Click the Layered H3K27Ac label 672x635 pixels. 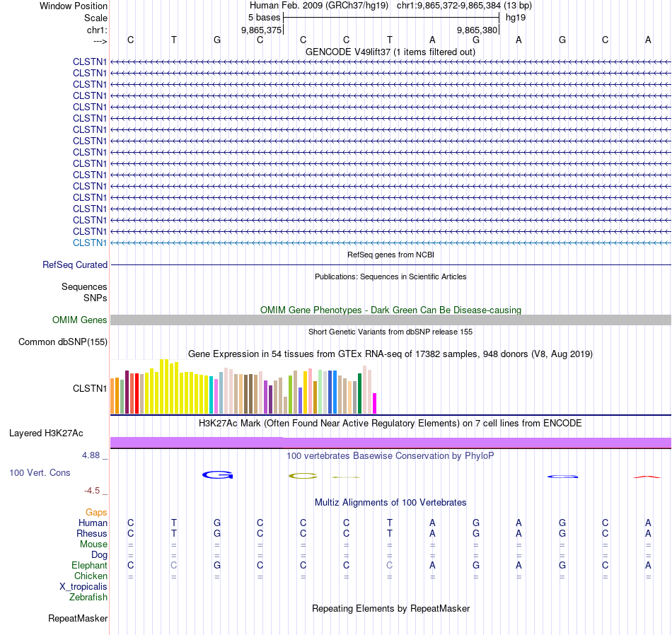point(46,433)
